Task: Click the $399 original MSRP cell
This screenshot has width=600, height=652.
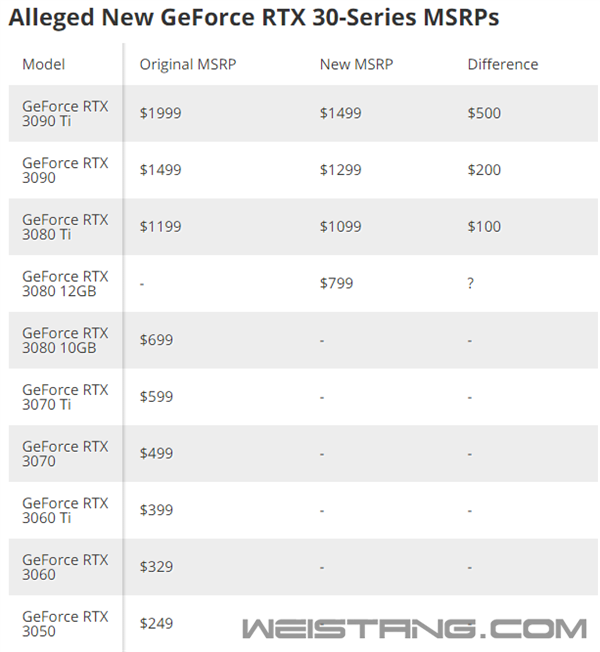Action: 156,510
